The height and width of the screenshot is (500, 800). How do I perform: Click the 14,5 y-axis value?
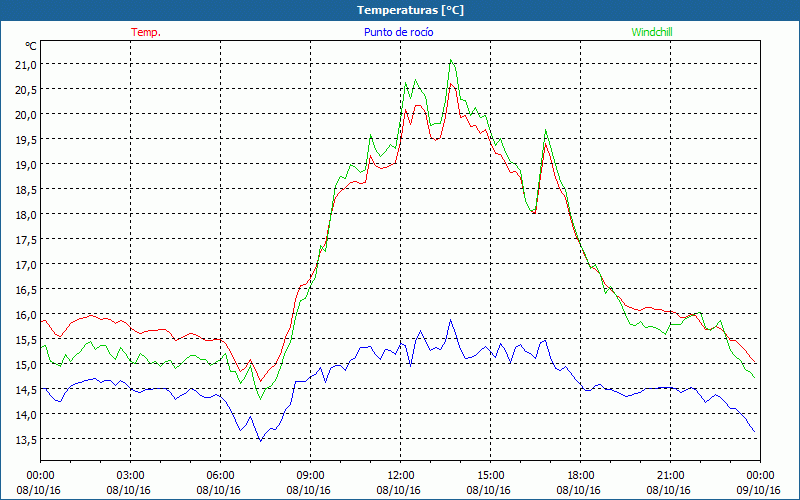26,389
